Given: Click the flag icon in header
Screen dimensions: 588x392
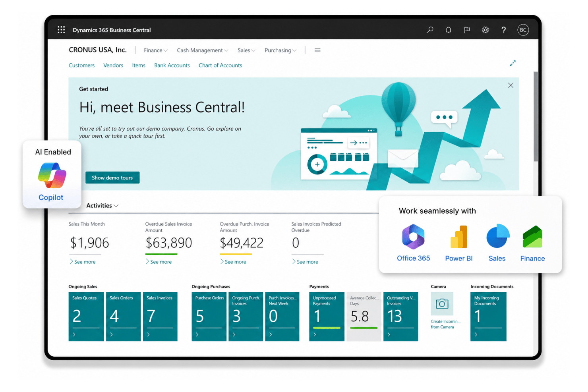Looking at the screenshot, I should pyautogui.click(x=467, y=30).
